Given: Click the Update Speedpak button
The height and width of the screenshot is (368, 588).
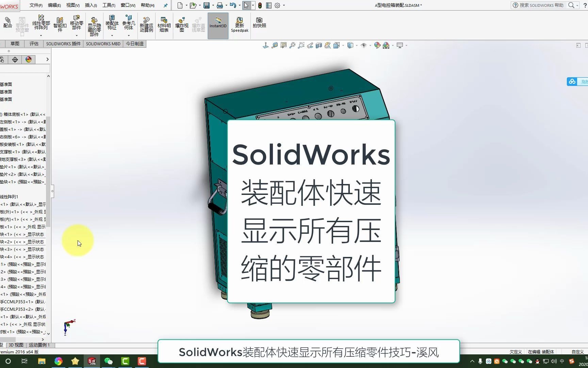Looking at the screenshot, I should tap(239, 24).
